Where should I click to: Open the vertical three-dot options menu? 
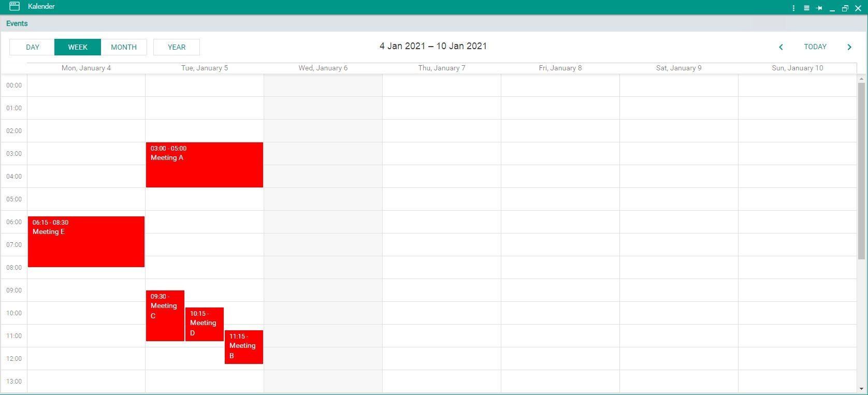pos(793,8)
